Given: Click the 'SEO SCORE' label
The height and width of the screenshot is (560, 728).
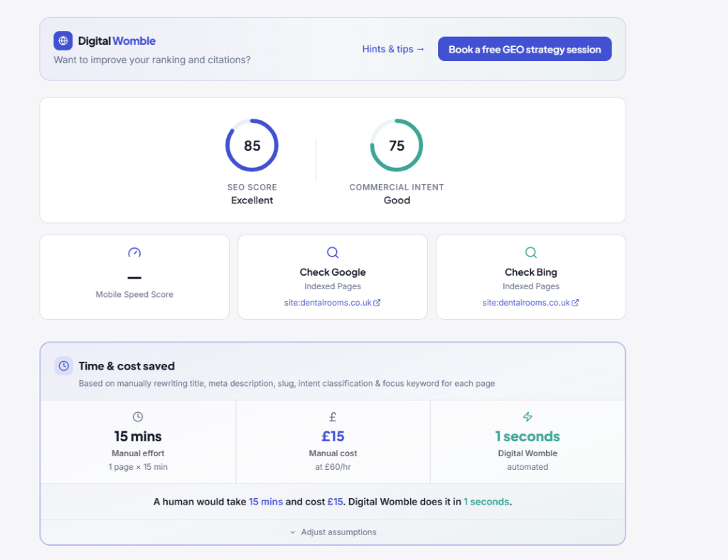Looking at the screenshot, I should click(x=252, y=187).
